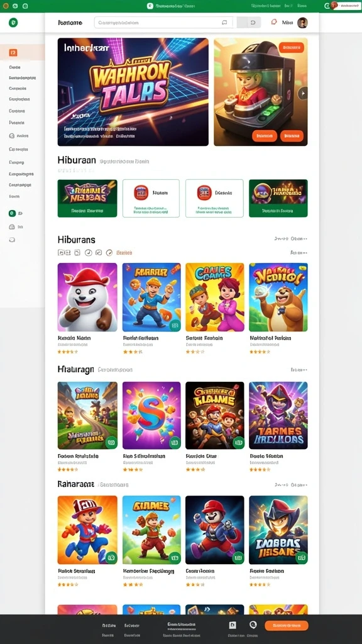Click the clock filter icon under Hiburans
This screenshot has height=644, width=362.
click(x=88, y=253)
